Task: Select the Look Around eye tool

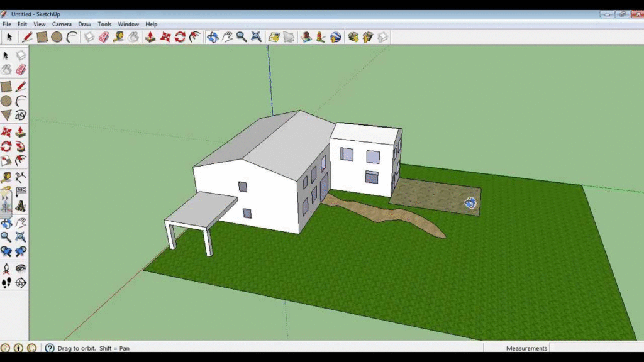Action: tap(21, 268)
